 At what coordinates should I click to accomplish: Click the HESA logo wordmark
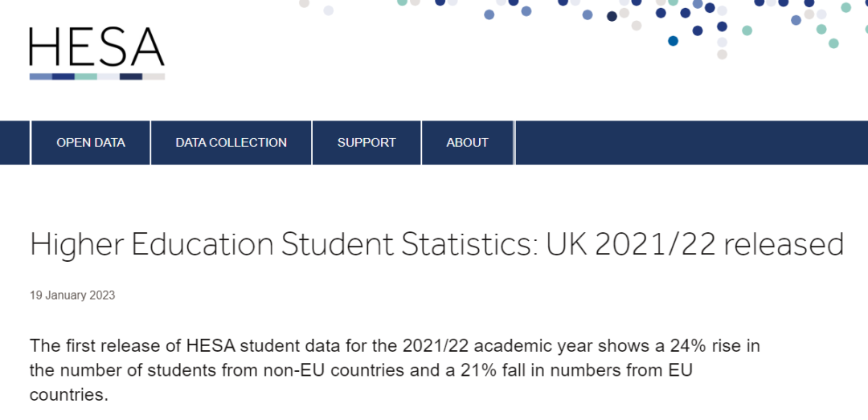tap(96, 47)
